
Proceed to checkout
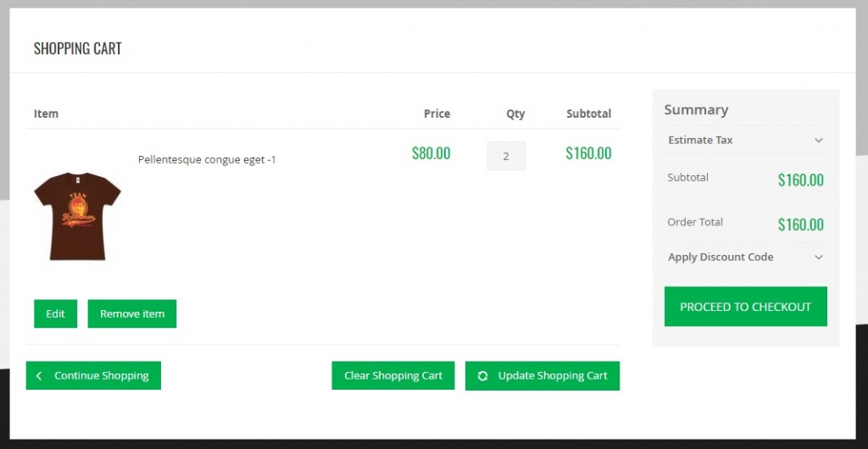coord(745,307)
